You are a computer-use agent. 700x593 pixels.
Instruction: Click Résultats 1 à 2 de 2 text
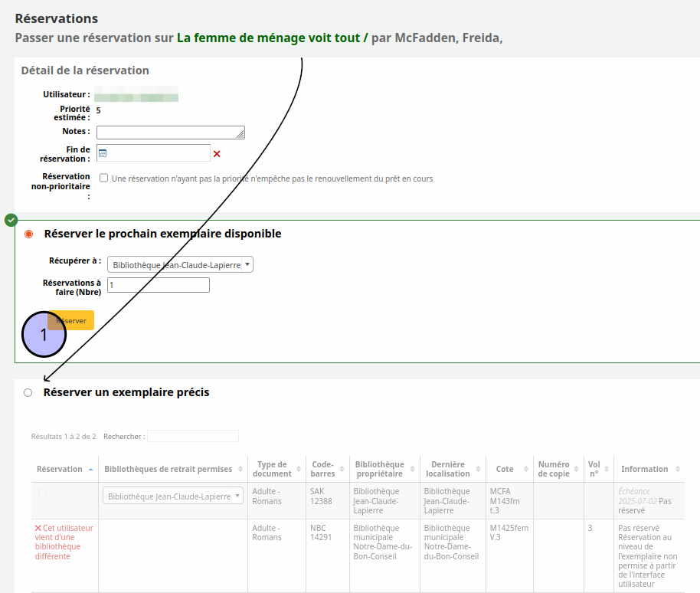pos(64,436)
